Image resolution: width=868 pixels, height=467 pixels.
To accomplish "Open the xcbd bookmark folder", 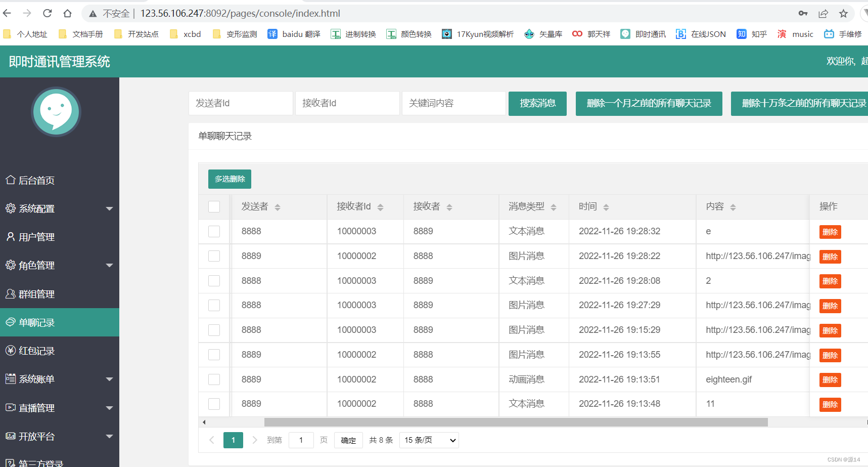I will click(x=186, y=34).
